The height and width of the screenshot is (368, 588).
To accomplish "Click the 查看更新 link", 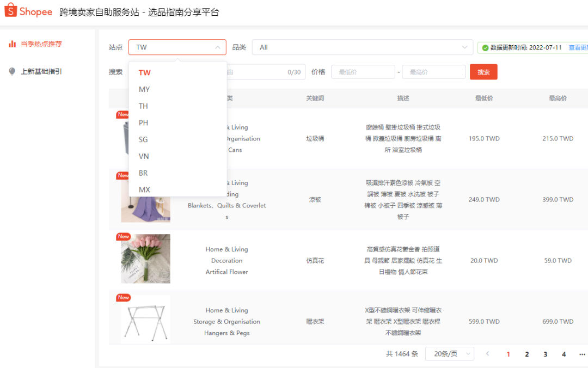I will click(578, 48).
